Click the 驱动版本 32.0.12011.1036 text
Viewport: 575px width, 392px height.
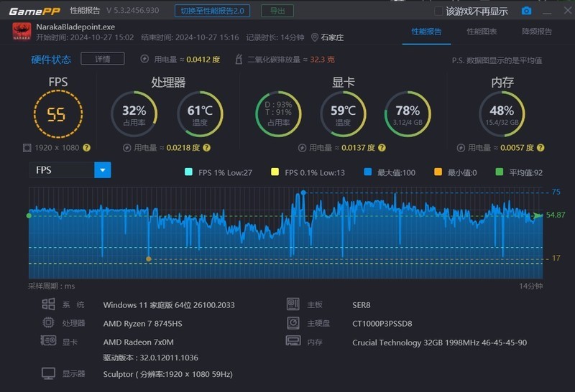pyautogui.click(x=151, y=358)
